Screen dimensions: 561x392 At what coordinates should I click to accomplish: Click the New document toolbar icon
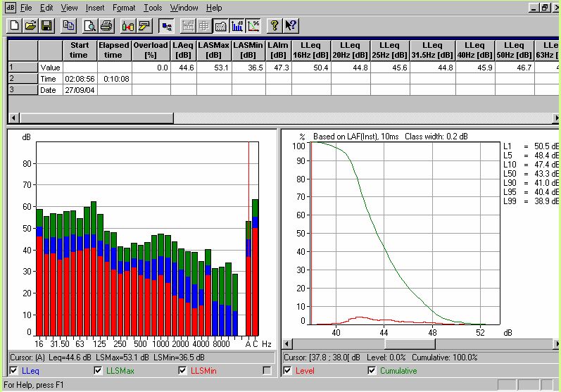coord(14,26)
